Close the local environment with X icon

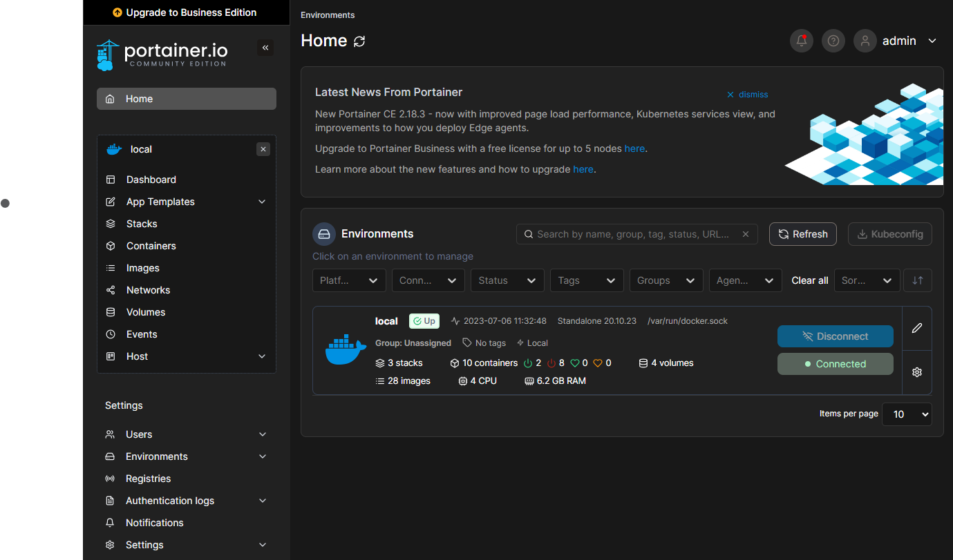pos(263,149)
